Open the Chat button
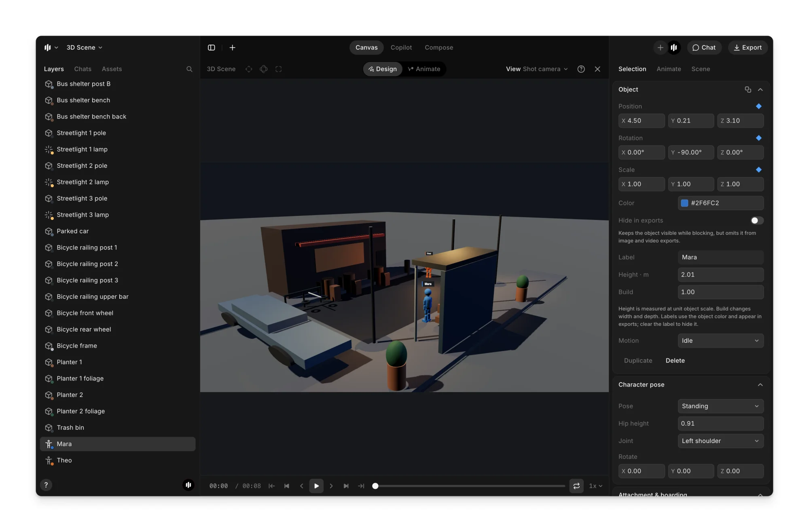The image size is (809, 532). [x=704, y=48]
